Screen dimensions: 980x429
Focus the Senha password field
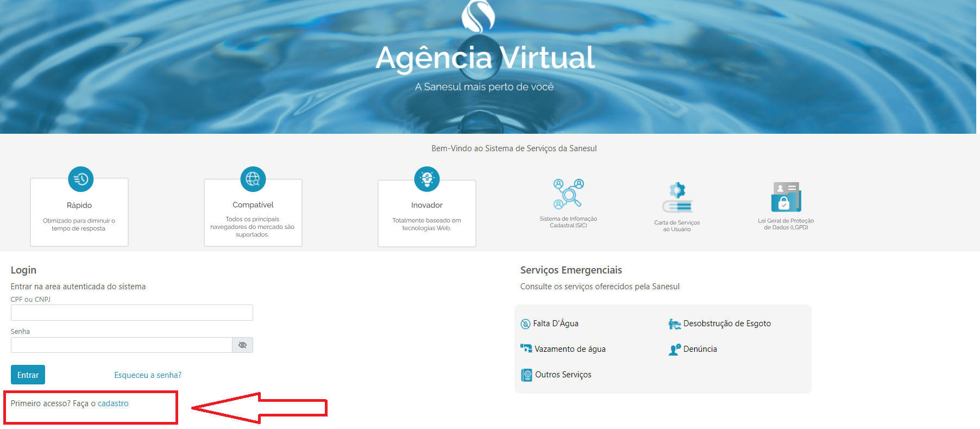point(122,345)
